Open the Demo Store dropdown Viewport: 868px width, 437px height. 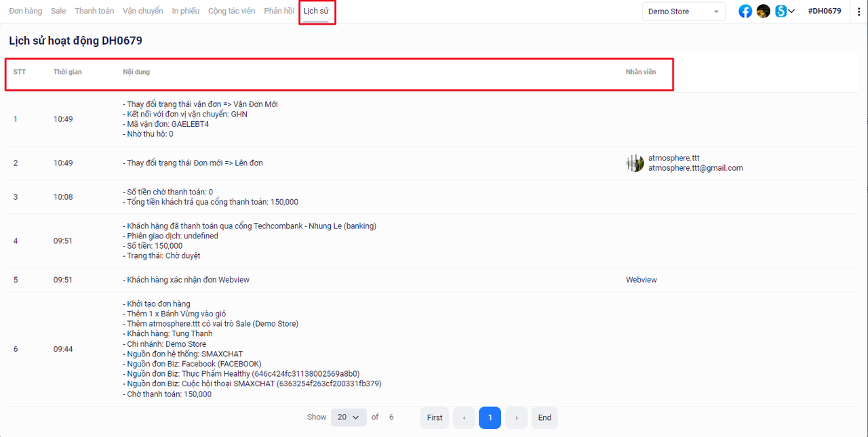coord(684,12)
